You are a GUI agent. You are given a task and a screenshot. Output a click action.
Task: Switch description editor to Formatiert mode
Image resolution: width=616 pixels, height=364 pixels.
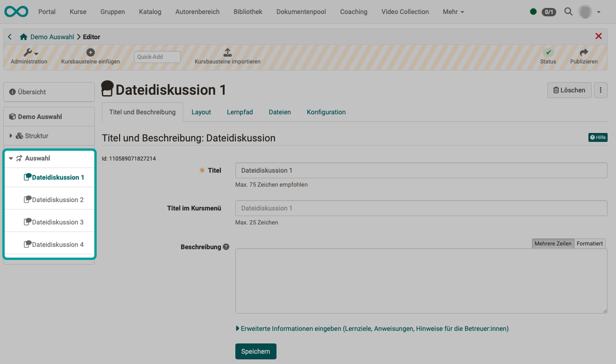[x=589, y=243]
